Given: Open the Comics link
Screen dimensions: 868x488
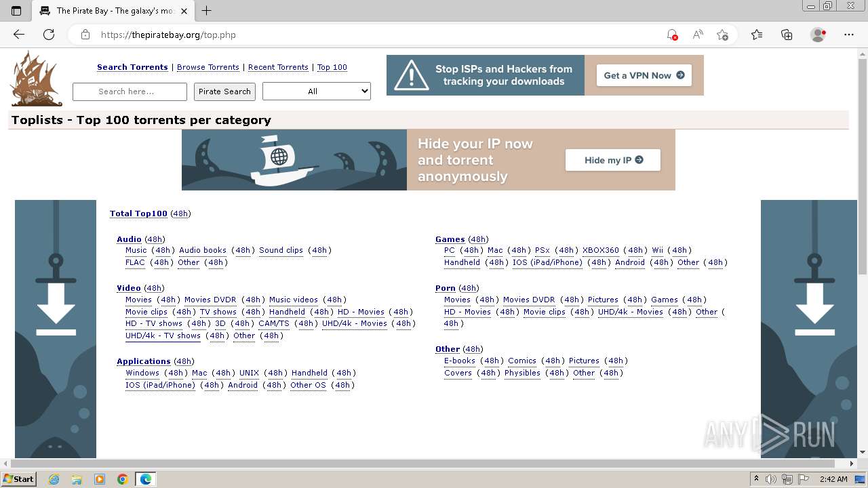Looking at the screenshot, I should (x=522, y=361).
